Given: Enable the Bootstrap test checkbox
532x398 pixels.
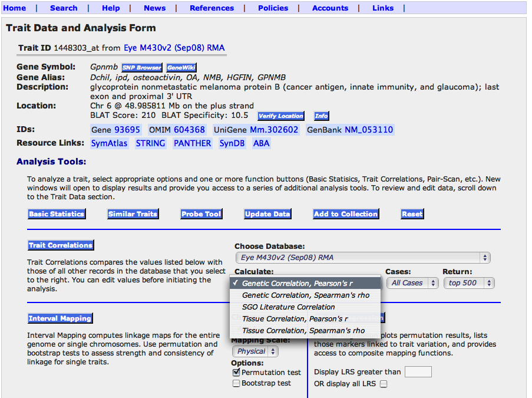Looking at the screenshot, I should click(236, 383).
